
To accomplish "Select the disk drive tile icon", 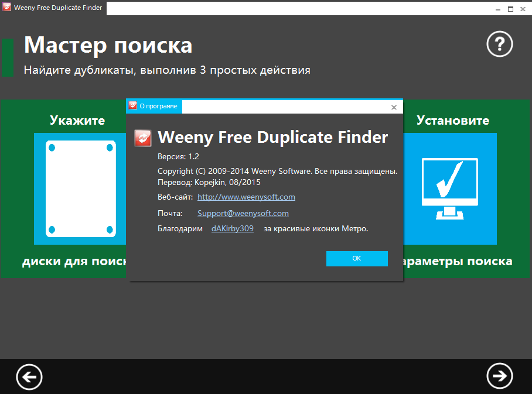I will (x=80, y=189).
